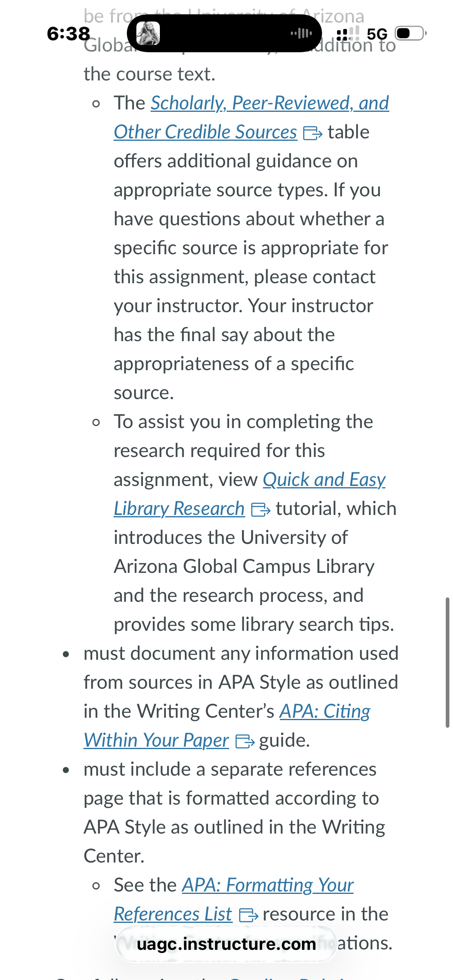Click external link icon after Within Your Paper

point(245,741)
